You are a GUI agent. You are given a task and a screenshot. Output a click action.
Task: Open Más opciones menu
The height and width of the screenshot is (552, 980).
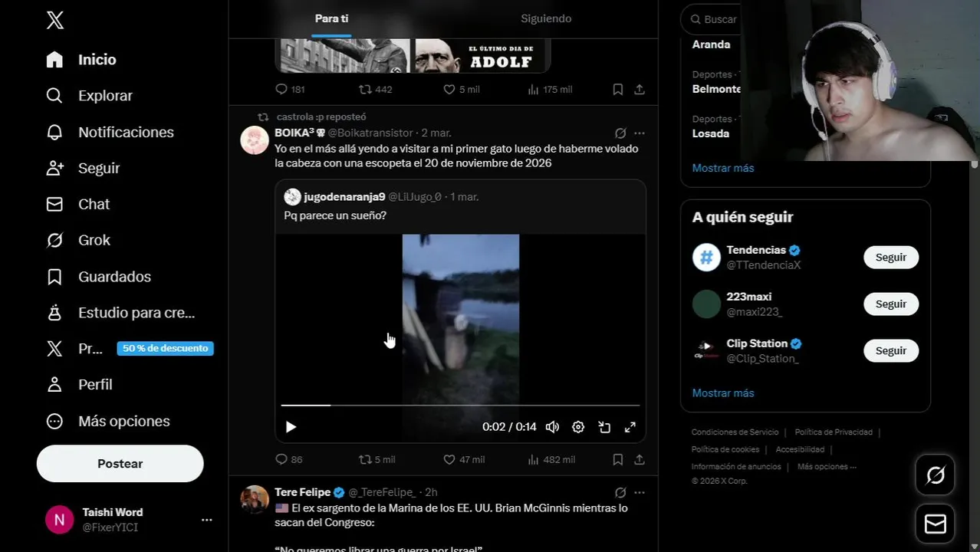coord(108,421)
